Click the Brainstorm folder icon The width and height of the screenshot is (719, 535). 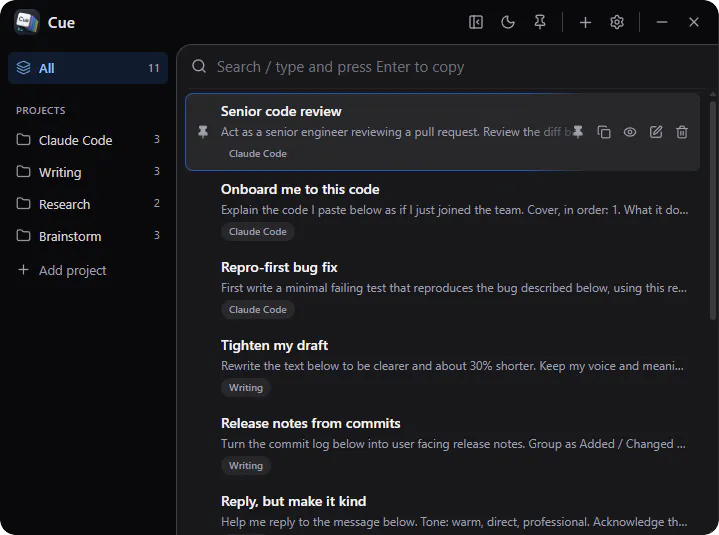click(23, 235)
